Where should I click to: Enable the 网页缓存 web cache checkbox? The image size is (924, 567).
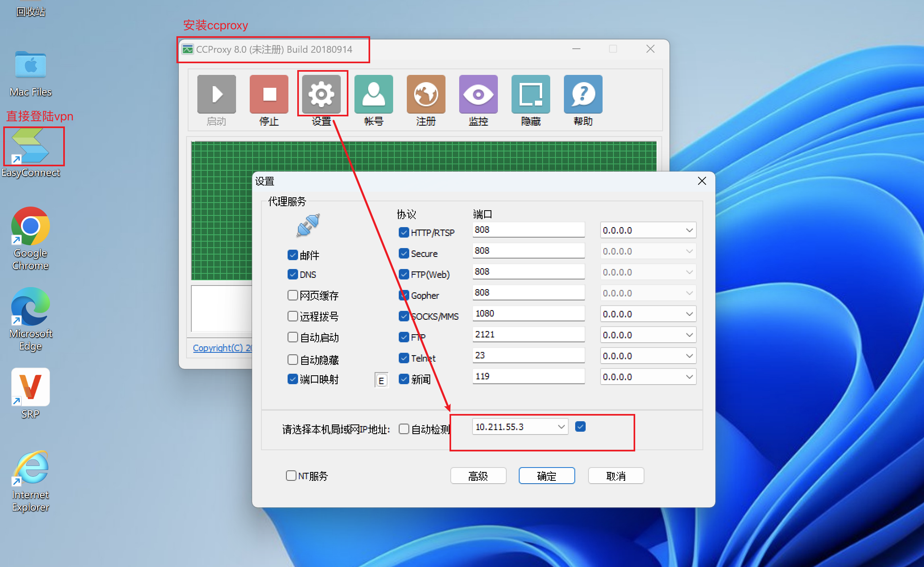293,295
